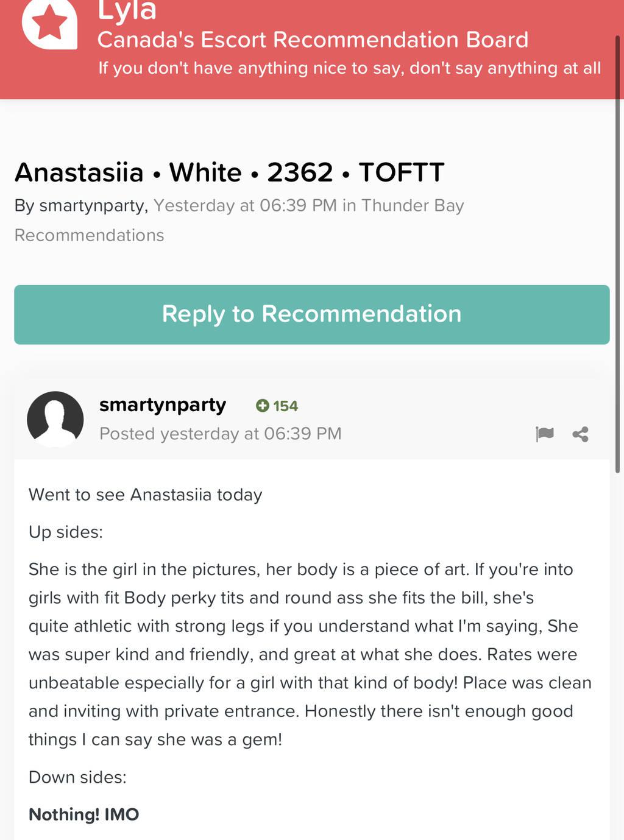This screenshot has width=624, height=840.
Task: Share the post via share icon
Action: (x=580, y=434)
